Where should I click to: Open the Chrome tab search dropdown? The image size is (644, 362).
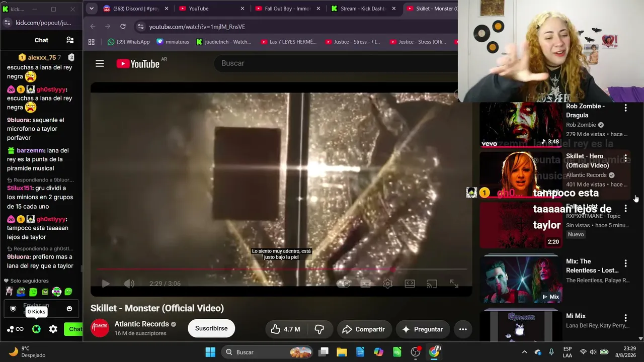click(91, 9)
